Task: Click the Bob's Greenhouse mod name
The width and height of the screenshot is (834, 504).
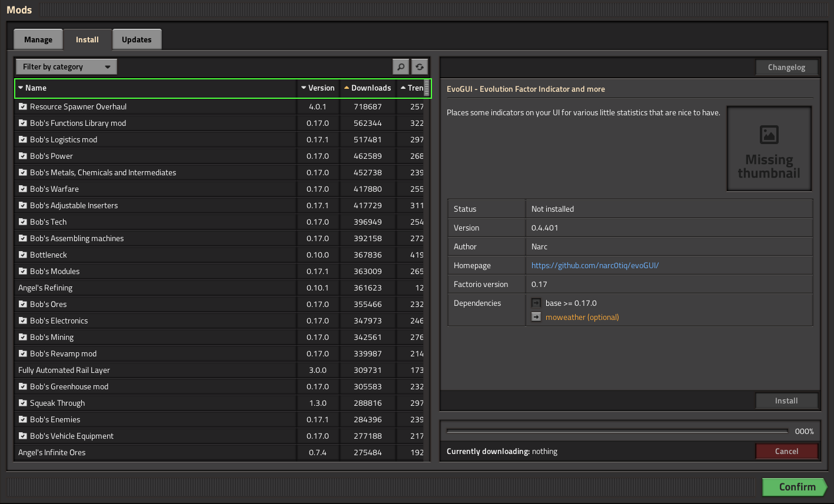Action: pos(69,386)
